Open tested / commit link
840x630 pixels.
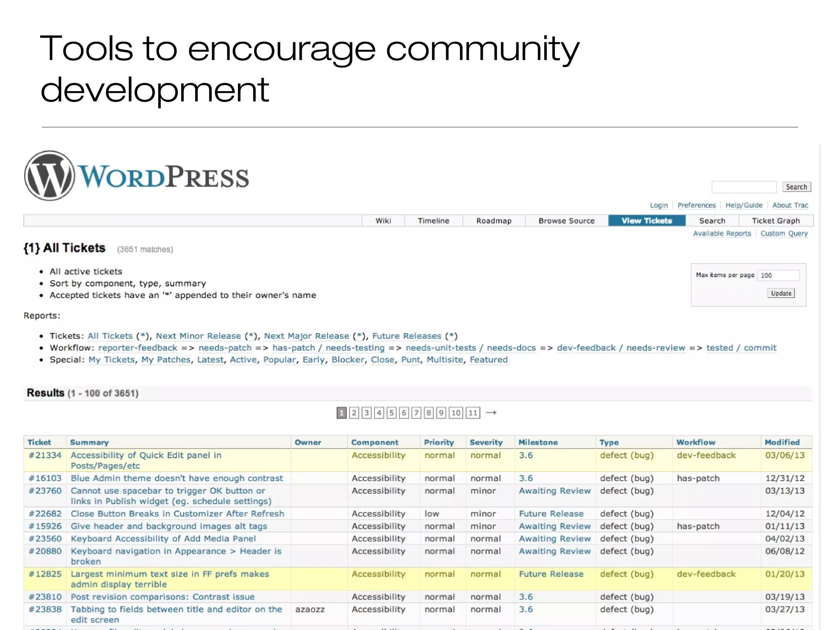pyautogui.click(x=741, y=348)
